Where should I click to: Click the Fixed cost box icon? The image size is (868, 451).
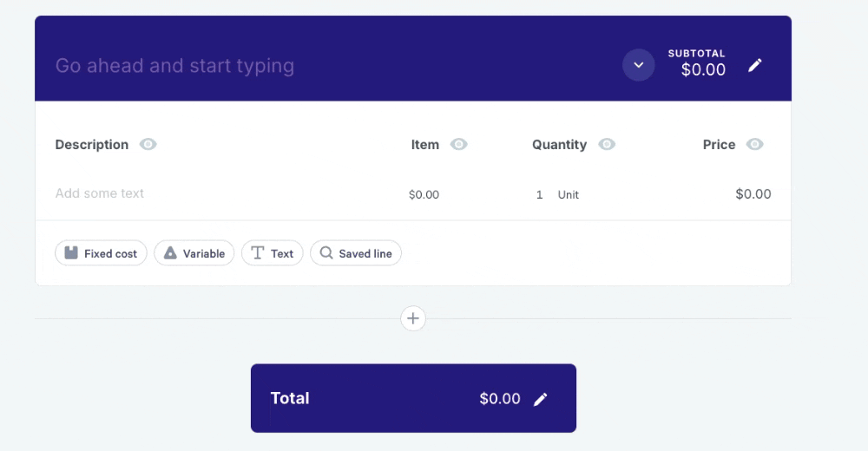[x=72, y=253]
